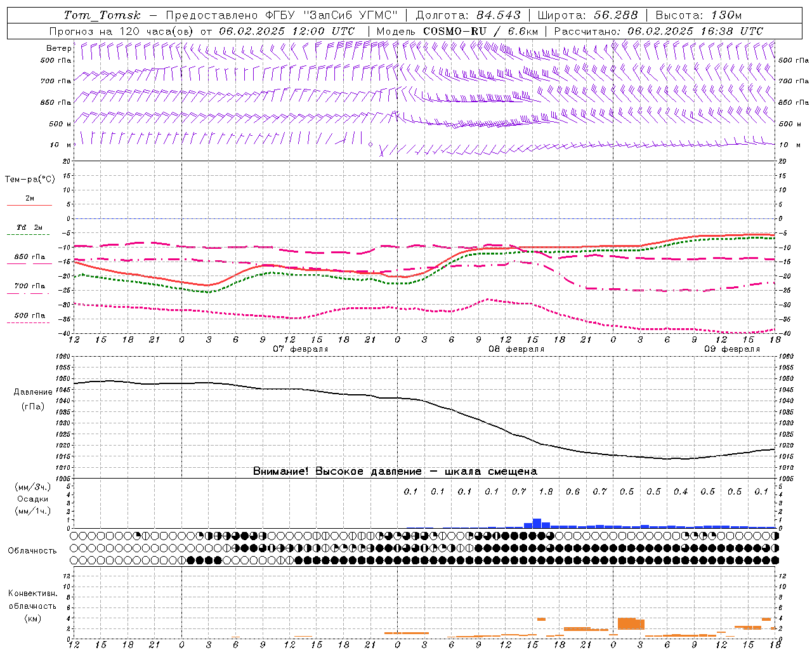Click the calm wind circle in the 10 м row
The height and width of the screenshot is (650, 812).
(x=370, y=145)
